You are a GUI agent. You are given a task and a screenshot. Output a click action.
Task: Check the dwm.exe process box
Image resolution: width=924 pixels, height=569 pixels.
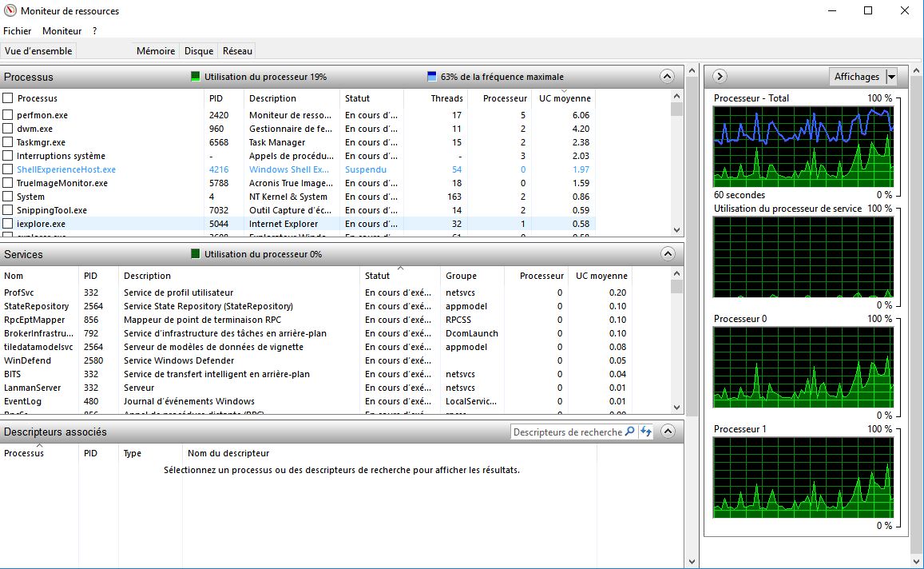tap(8, 128)
